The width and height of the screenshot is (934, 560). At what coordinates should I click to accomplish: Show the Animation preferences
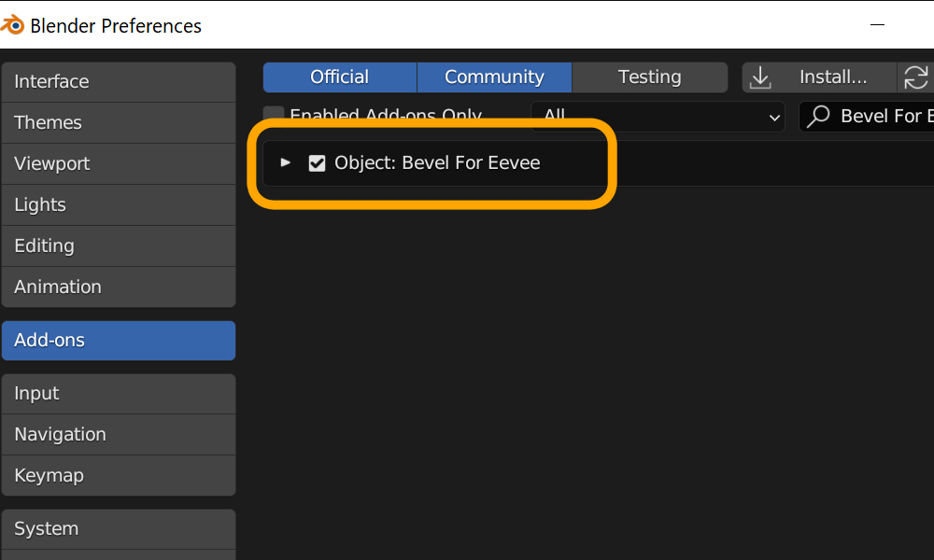[x=119, y=287]
